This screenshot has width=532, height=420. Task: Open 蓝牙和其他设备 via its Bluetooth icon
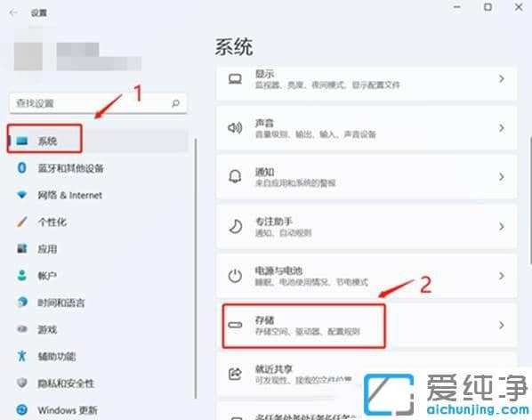[x=22, y=167]
